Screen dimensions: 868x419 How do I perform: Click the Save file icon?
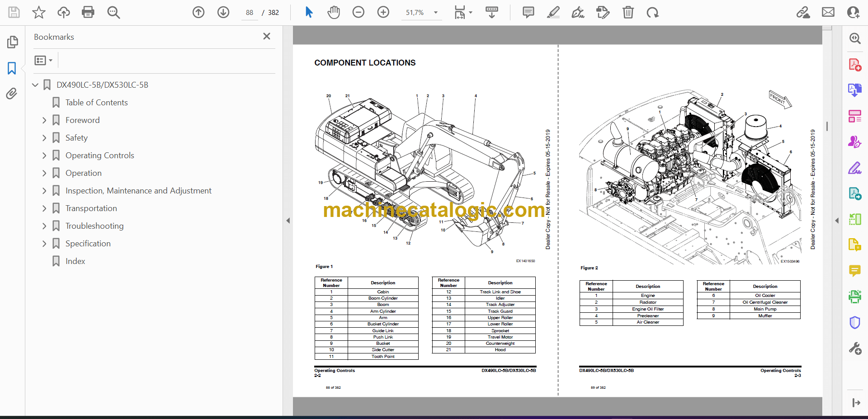pos(14,12)
